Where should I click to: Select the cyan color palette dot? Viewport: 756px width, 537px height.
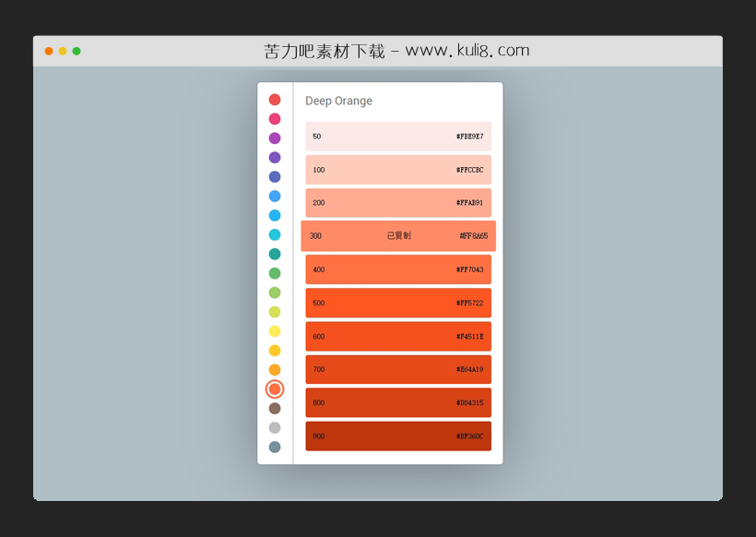tap(275, 234)
